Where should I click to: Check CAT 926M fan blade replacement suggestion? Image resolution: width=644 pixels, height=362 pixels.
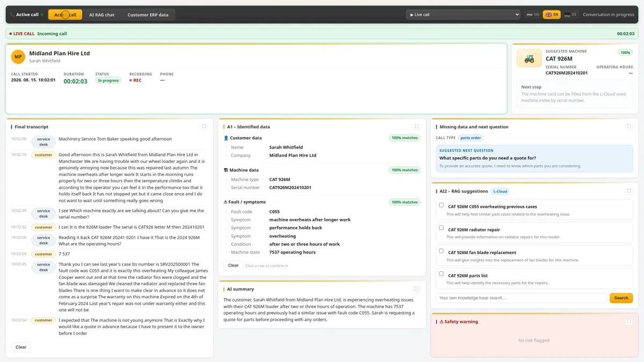(441, 251)
